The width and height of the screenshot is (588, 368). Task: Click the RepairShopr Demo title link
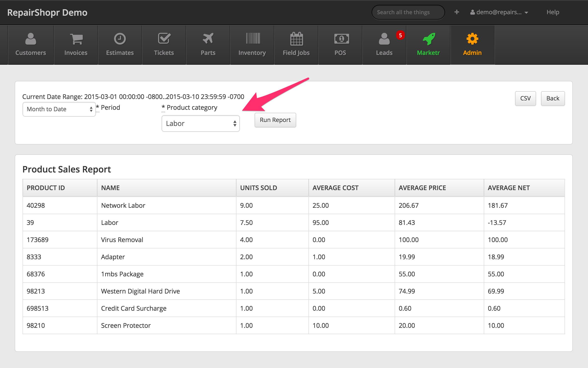click(x=47, y=12)
